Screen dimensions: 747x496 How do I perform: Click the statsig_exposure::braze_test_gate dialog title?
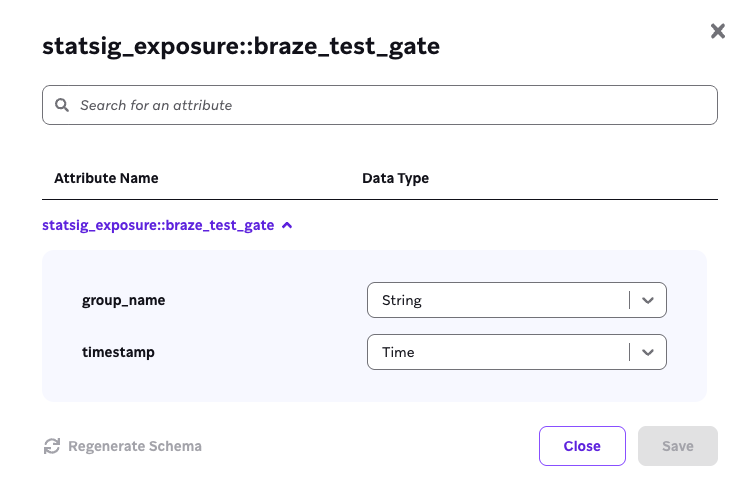coord(241,46)
